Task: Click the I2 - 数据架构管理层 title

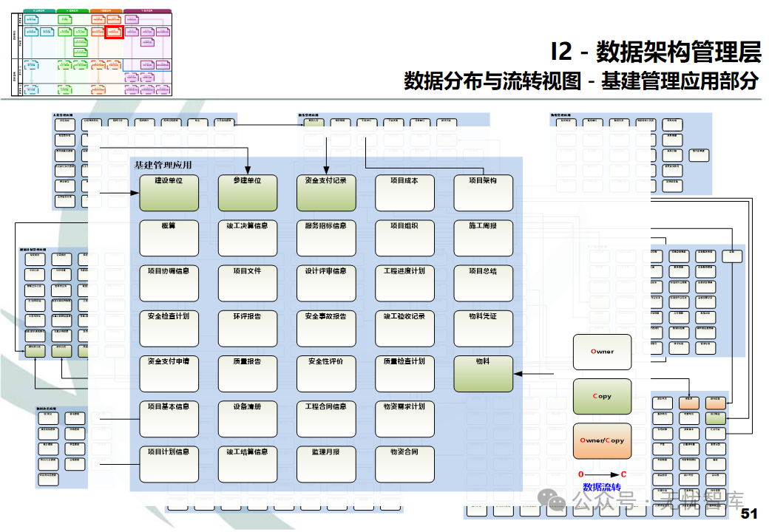Action: (656, 52)
